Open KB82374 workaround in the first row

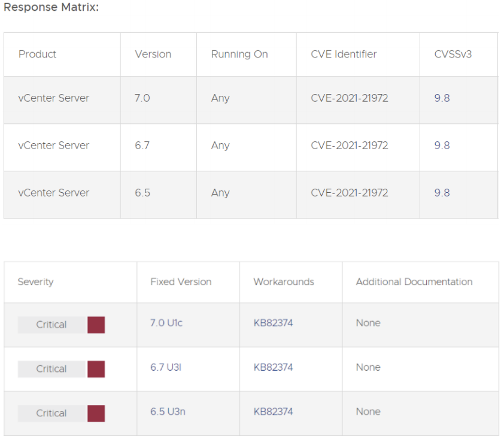pos(273,323)
